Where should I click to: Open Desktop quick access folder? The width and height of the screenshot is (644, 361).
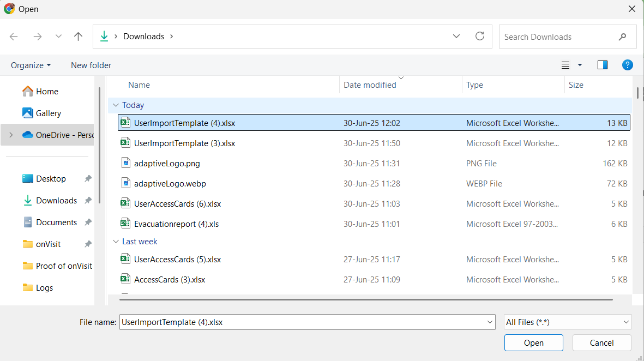44,179
